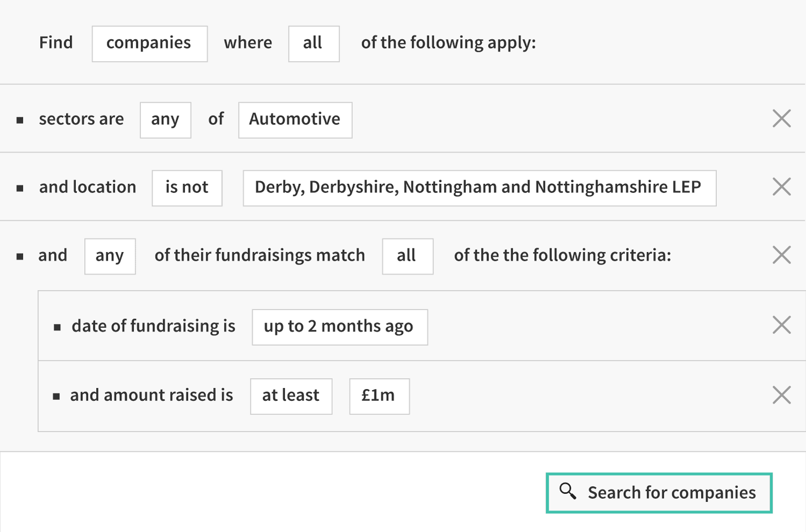Switch the location 'is not' operator
This screenshot has width=806, height=532.
[187, 188]
